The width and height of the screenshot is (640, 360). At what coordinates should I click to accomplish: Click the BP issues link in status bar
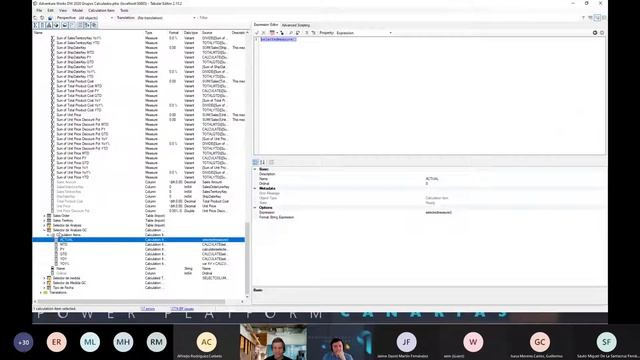[182, 309]
